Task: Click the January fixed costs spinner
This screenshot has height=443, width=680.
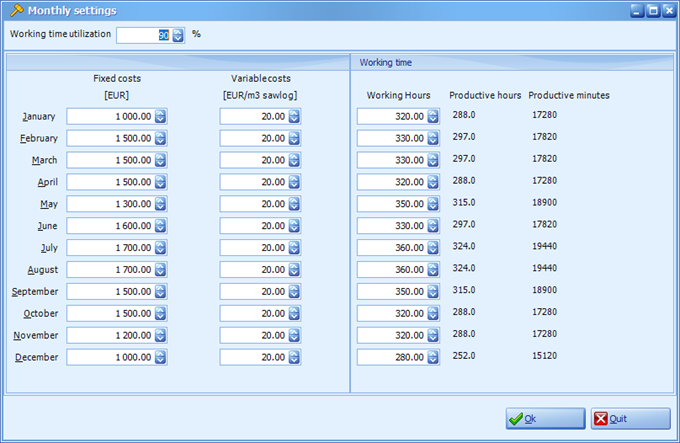Action: pyautogui.click(x=160, y=116)
